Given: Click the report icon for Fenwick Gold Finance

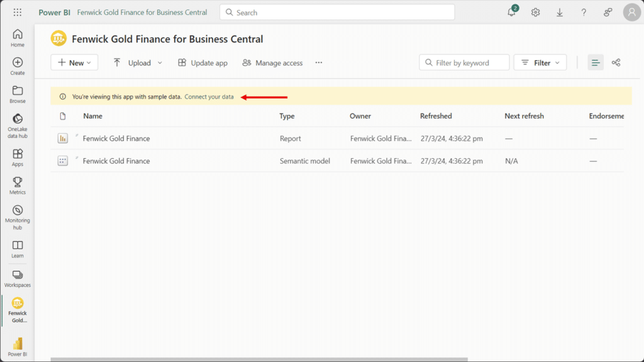Looking at the screenshot, I should 62,138.
